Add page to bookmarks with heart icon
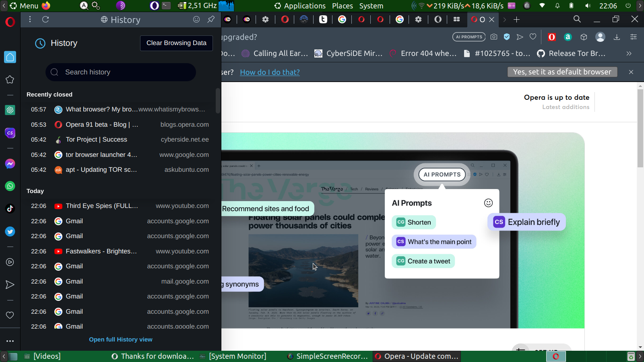This screenshot has height=362, width=644. click(533, 37)
